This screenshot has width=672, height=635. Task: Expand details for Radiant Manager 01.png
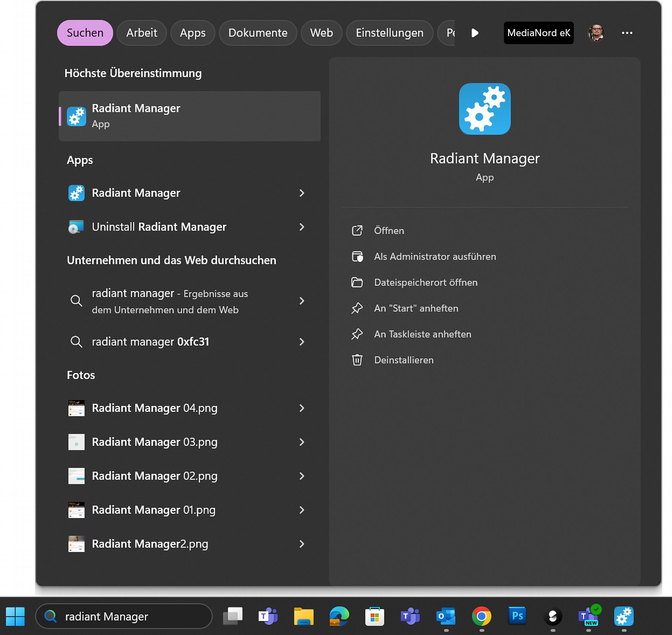click(x=302, y=510)
